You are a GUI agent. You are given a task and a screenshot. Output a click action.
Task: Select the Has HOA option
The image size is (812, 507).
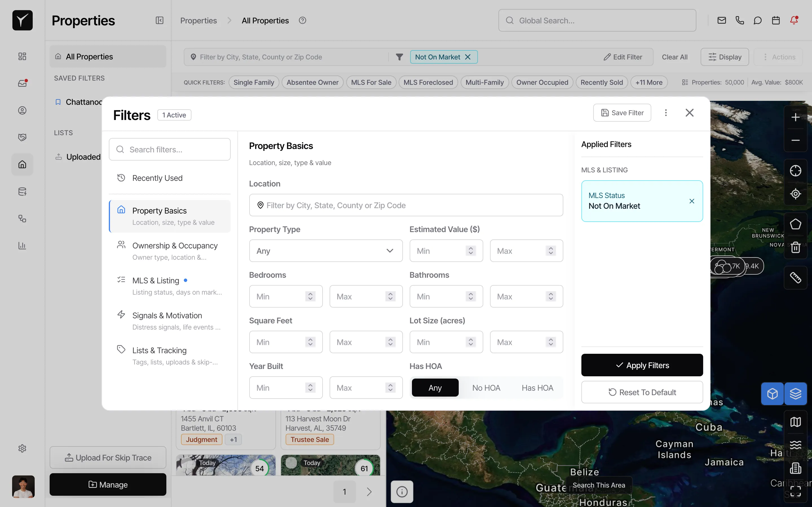(x=537, y=387)
